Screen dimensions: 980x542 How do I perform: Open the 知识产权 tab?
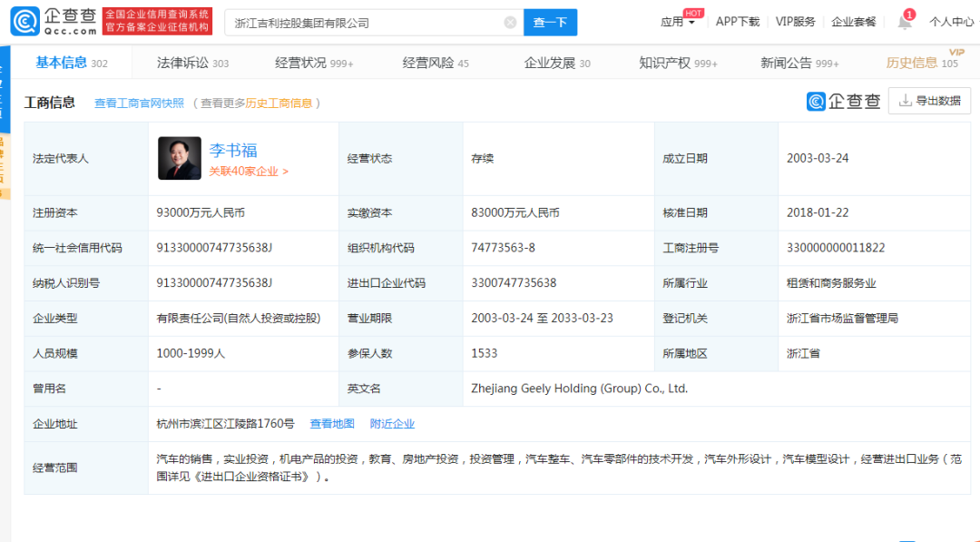pos(678,63)
